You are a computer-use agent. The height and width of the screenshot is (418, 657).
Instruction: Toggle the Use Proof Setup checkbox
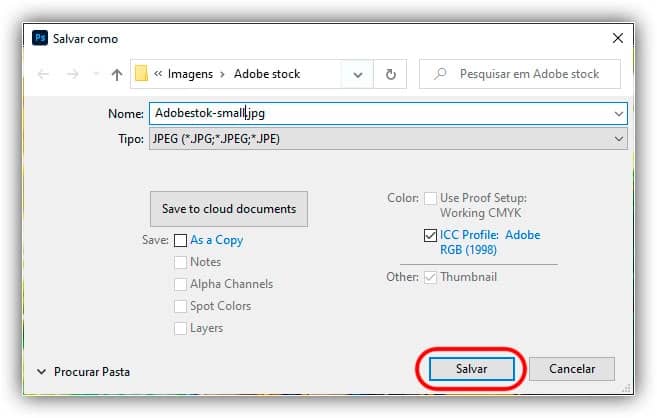[x=430, y=198]
